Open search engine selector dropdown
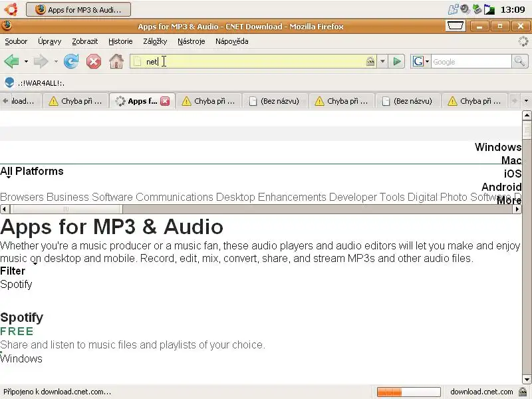Image resolution: width=532 pixels, height=399 pixels. coord(427,61)
